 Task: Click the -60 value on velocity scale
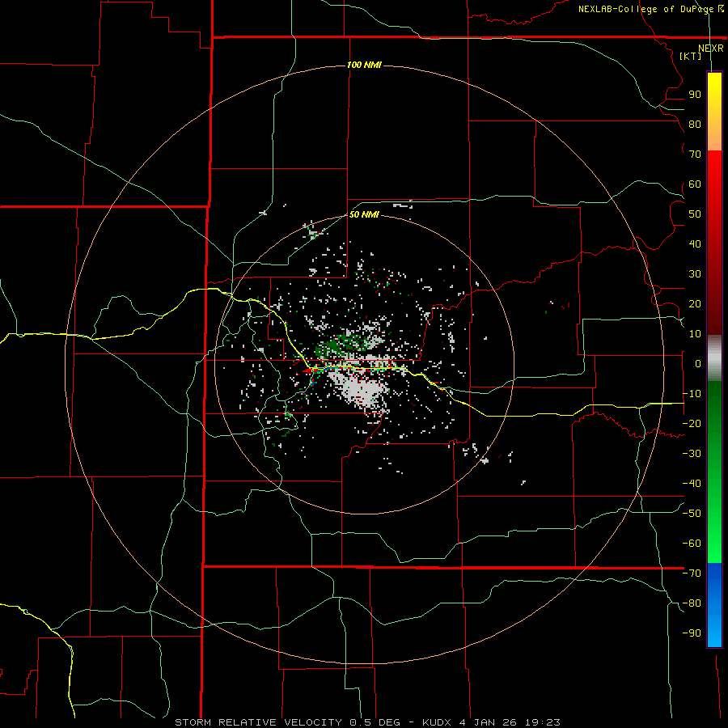pyautogui.click(x=692, y=544)
